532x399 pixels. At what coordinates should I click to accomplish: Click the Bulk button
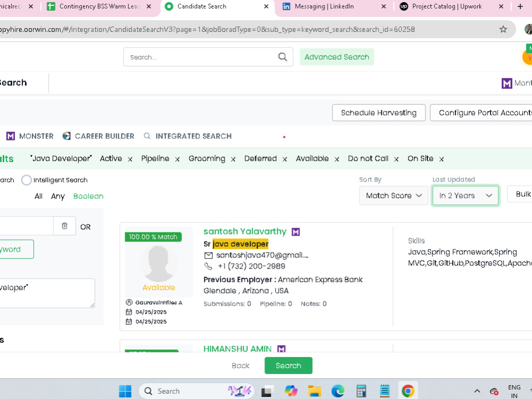pos(520,194)
